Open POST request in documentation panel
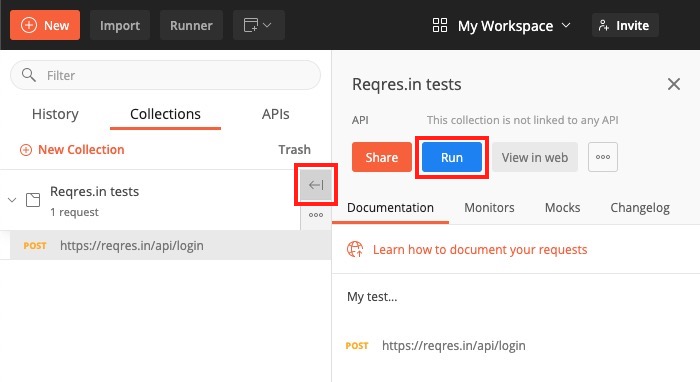This screenshot has height=382, width=700. [436, 345]
